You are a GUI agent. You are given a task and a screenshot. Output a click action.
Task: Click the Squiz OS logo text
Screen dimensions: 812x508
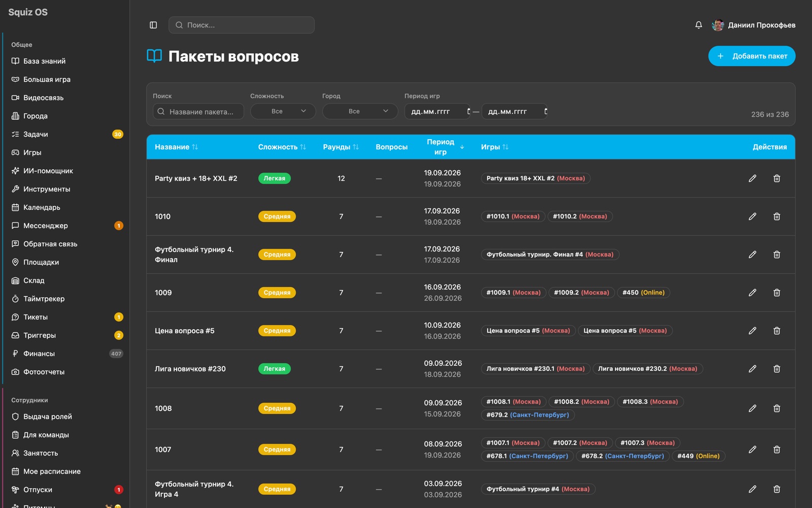click(x=28, y=12)
